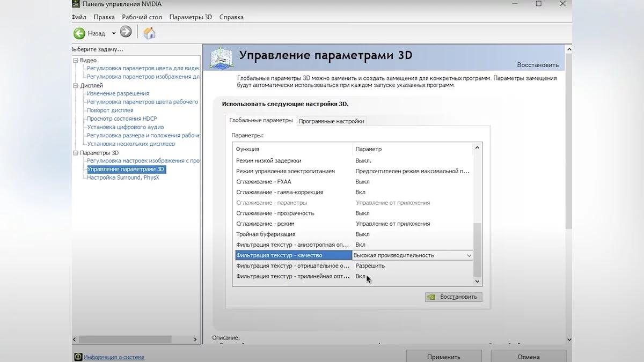Select Поворот дисплея in the task tree
This screenshot has height=362, width=644.
point(110,110)
